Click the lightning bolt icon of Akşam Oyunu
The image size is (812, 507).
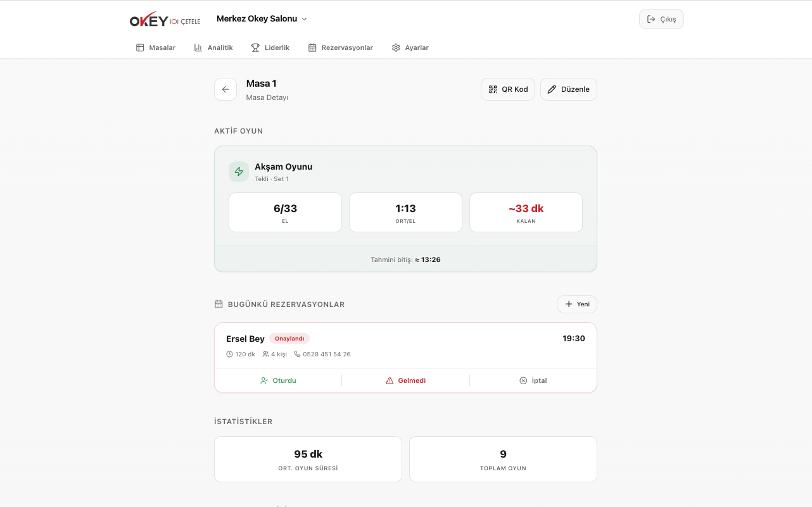[239, 172]
